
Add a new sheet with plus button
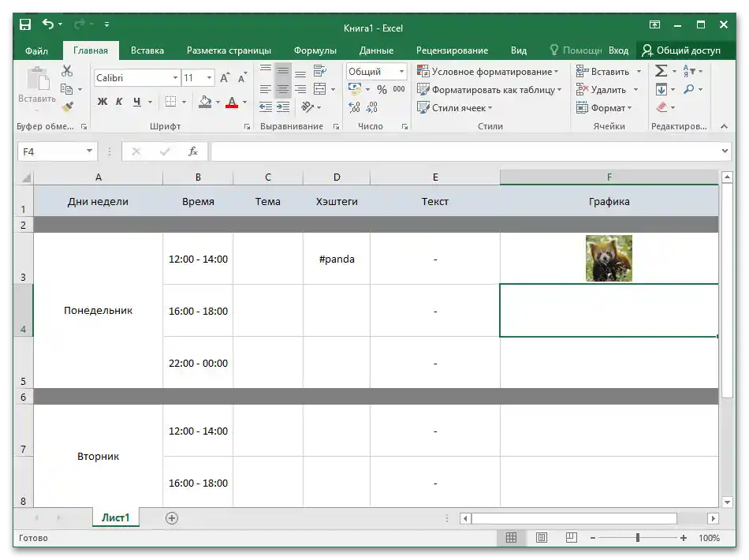click(172, 518)
